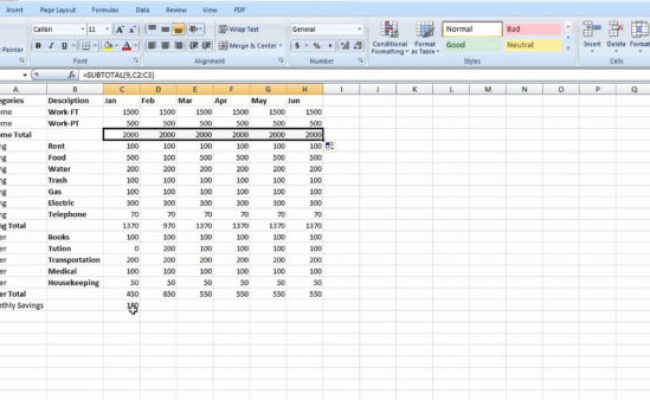The width and height of the screenshot is (650, 400).
Task: Open the Page Layout ribbon tab
Action: click(x=58, y=10)
